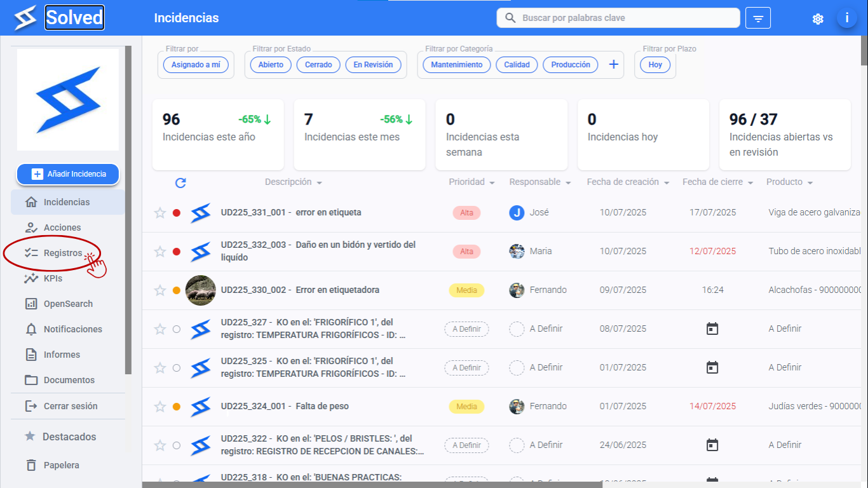Image resolution: width=868 pixels, height=488 pixels.
Task: Open the info icon in top-right corner
Action: coord(846,18)
